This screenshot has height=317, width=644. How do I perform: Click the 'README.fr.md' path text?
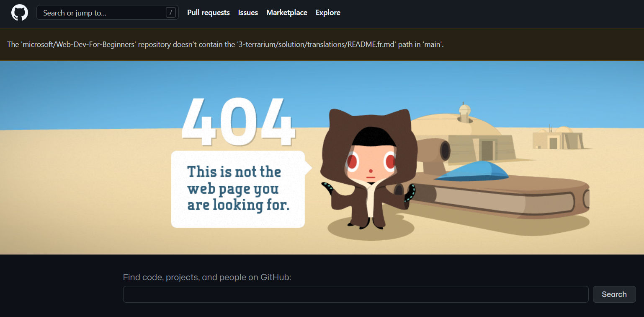370,44
